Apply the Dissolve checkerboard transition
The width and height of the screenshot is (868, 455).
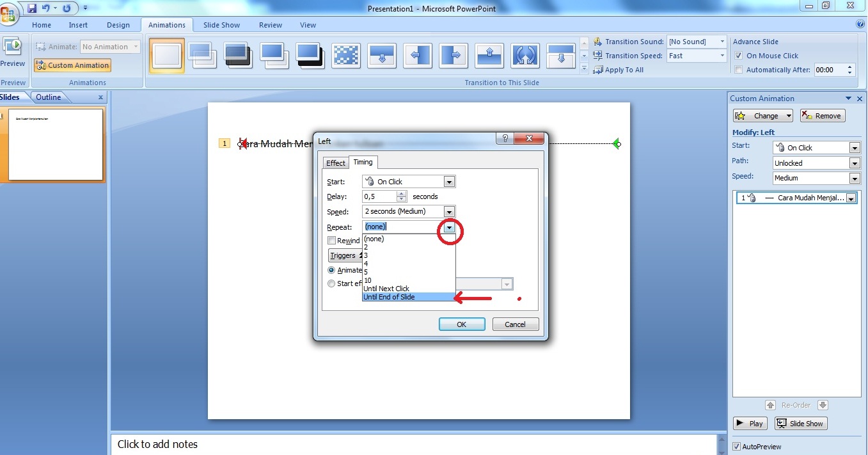[346, 56]
